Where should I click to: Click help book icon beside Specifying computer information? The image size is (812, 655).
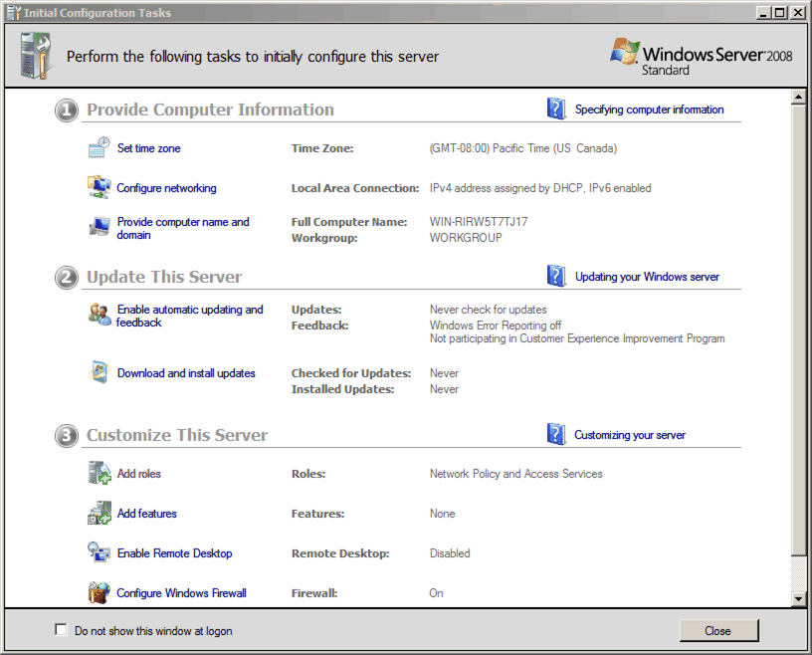556,109
